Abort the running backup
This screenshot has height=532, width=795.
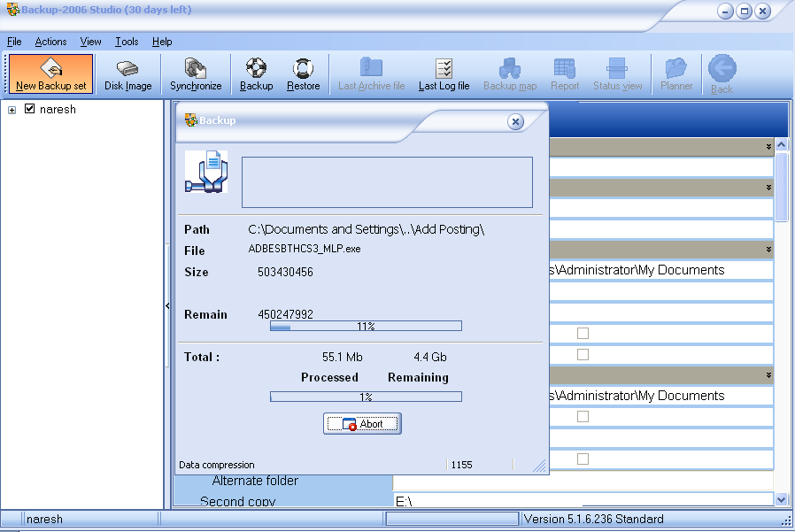(x=362, y=423)
